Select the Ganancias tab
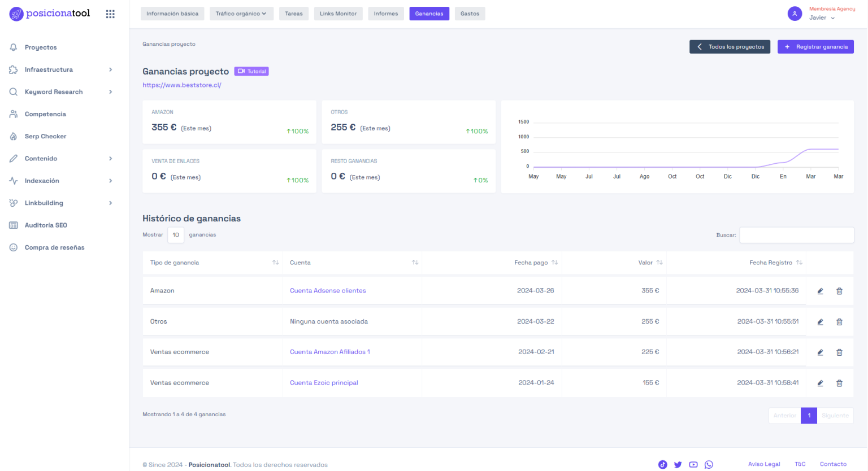Viewport: 868px width, 471px height. click(429, 14)
